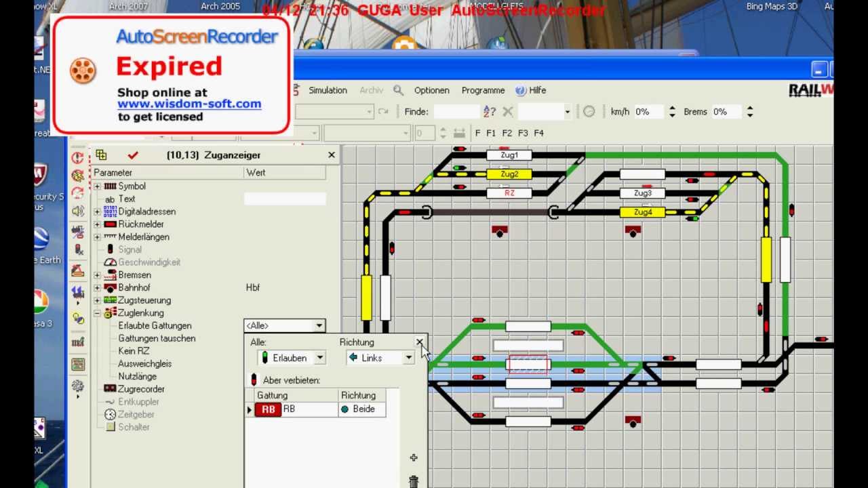Image resolution: width=868 pixels, height=488 pixels.
Task: Select the Ausweichgleis row
Action: (144, 364)
